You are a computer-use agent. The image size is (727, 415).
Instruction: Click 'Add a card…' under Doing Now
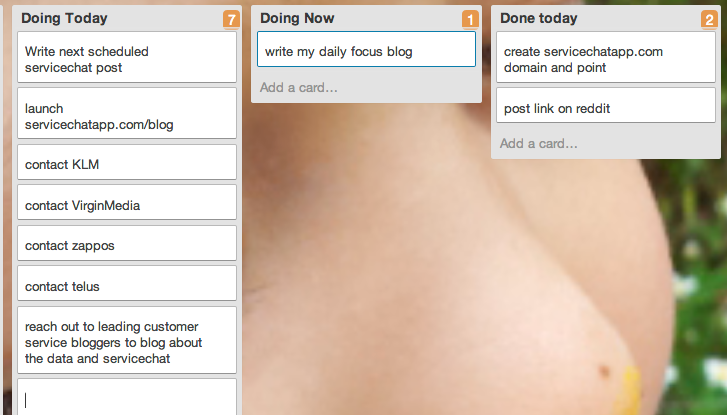(x=299, y=87)
